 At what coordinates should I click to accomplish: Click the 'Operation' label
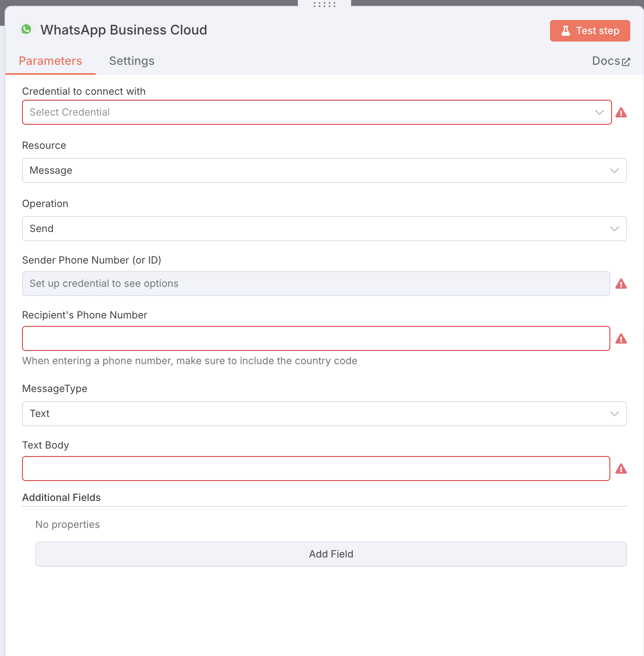point(45,204)
